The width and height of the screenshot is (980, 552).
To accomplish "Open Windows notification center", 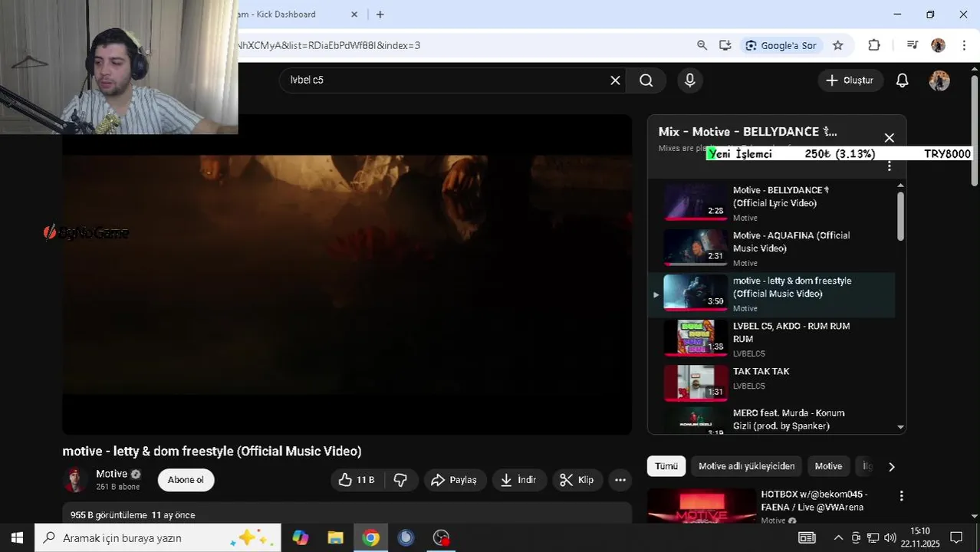I will tap(956, 537).
